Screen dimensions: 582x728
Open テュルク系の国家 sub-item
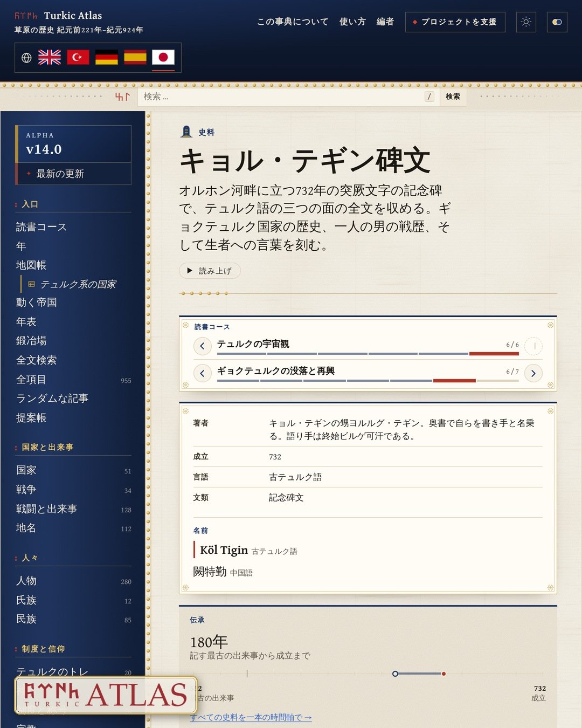(78, 284)
